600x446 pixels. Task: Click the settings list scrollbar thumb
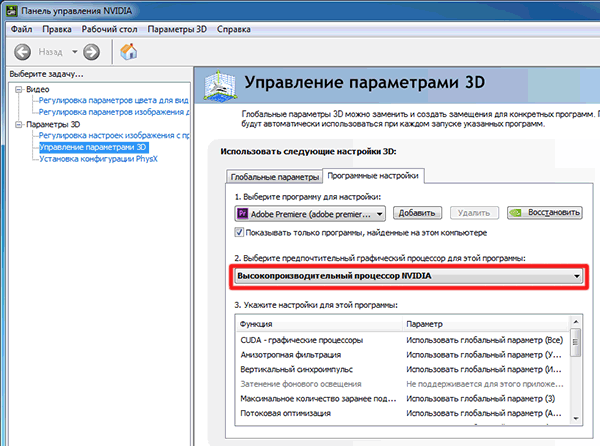click(576, 342)
